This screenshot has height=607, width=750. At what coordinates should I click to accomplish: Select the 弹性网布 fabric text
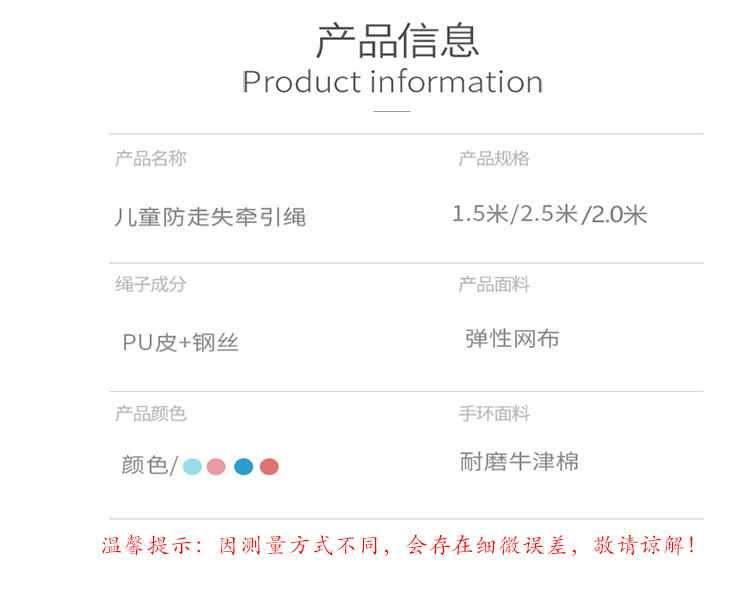(x=512, y=339)
